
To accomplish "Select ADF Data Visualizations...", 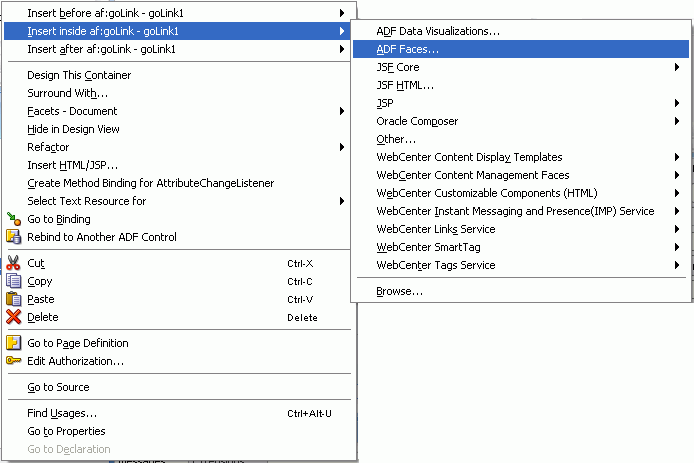I will point(521,31).
